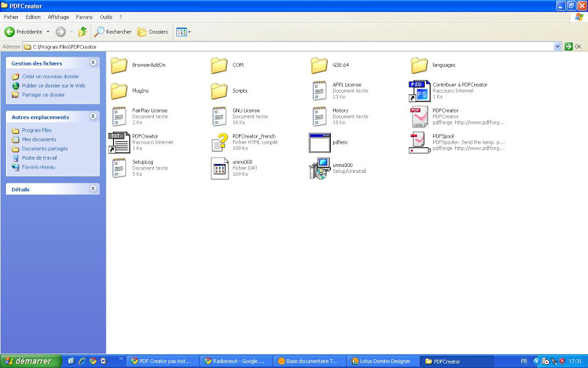Click the Créer un nouveau dossier link
Image resolution: width=588 pixels, height=368 pixels.
tap(50, 77)
